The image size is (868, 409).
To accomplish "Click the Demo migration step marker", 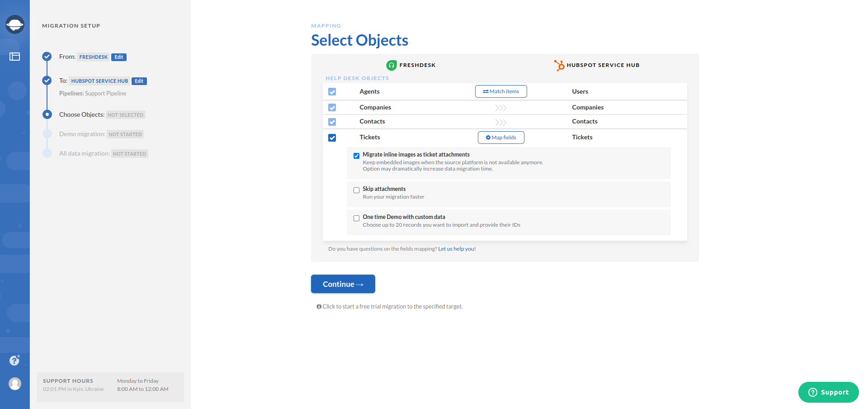I will tap(47, 134).
